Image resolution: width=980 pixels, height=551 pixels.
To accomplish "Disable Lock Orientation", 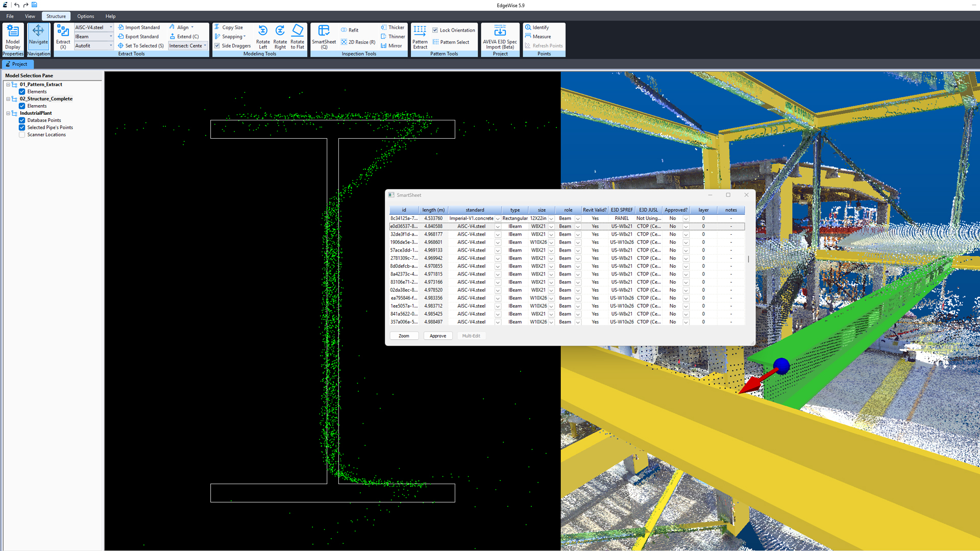I will [x=435, y=30].
